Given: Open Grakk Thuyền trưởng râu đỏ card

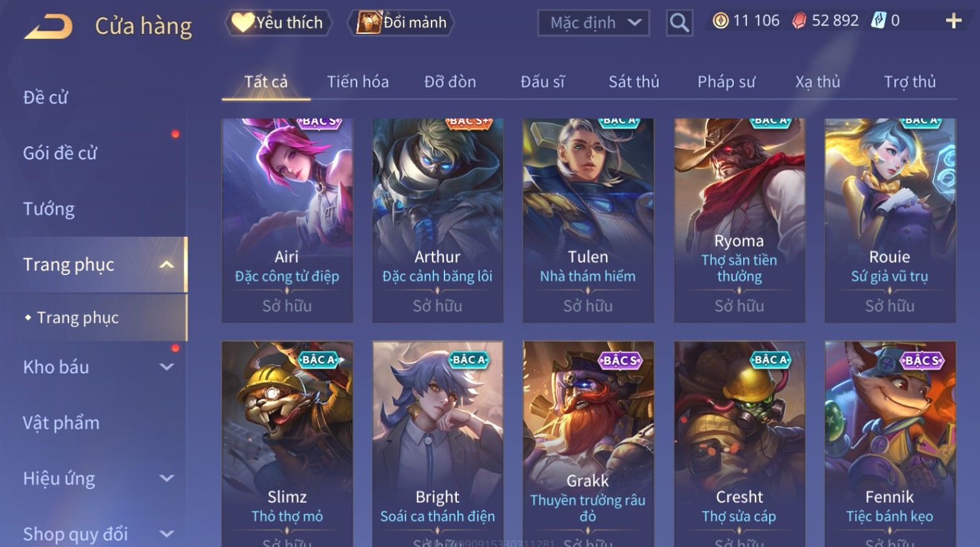Looking at the screenshot, I should pyautogui.click(x=588, y=444).
